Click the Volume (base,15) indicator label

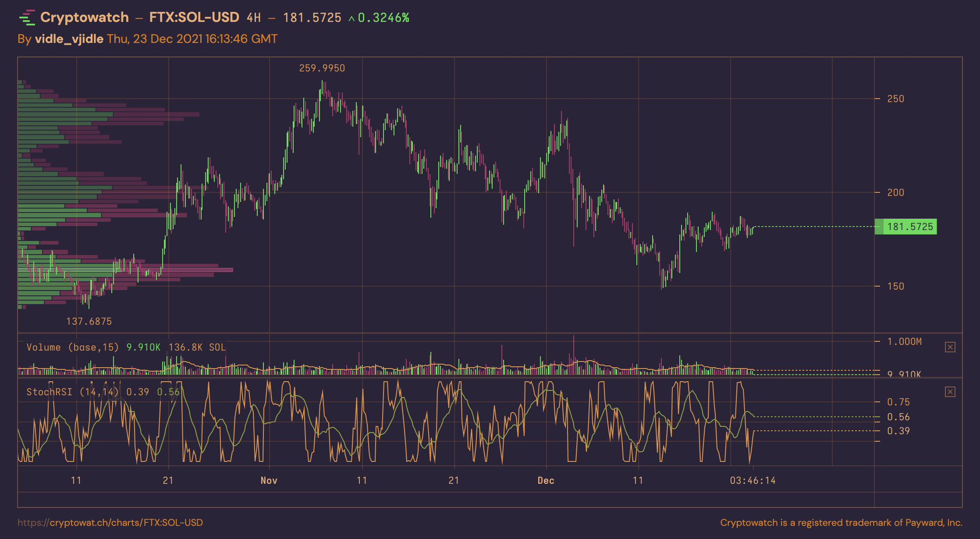coord(73,347)
